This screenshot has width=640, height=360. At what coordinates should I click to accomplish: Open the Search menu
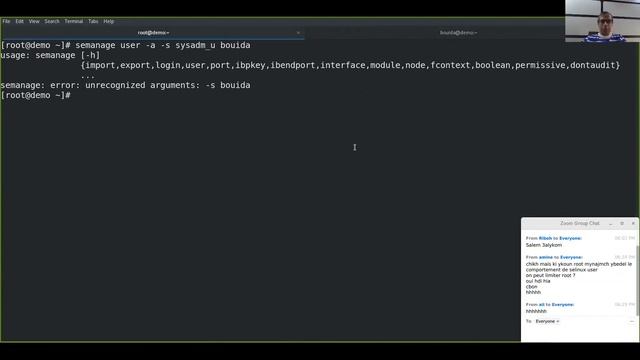pyautogui.click(x=52, y=21)
